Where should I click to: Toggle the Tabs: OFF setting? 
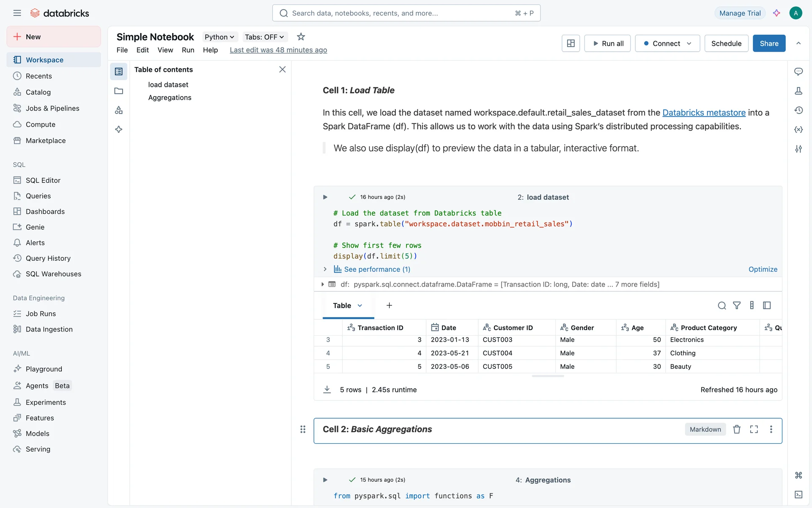coord(264,37)
